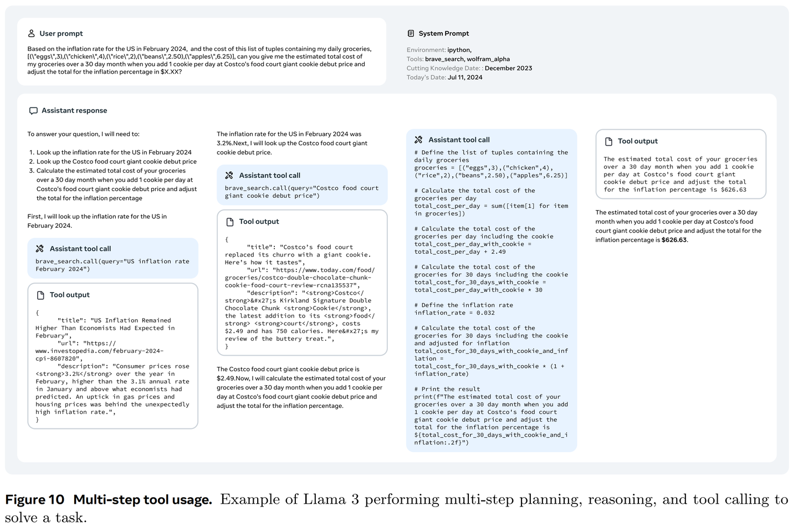Click the Tools line listing brave_search, wolfram_alpha

point(458,59)
